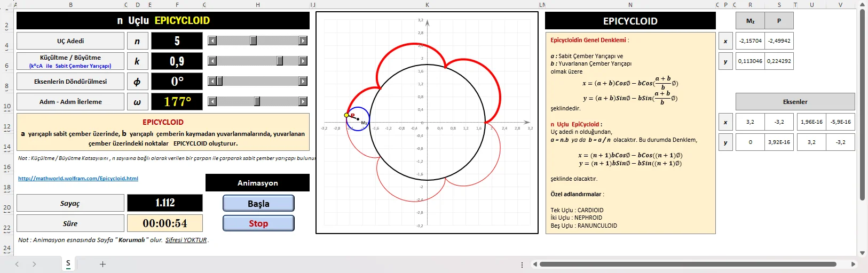Image resolution: width=868 pixels, height=273 pixels.
Task: Click horizontal scrollbar left arrow
Action: (x=535, y=264)
